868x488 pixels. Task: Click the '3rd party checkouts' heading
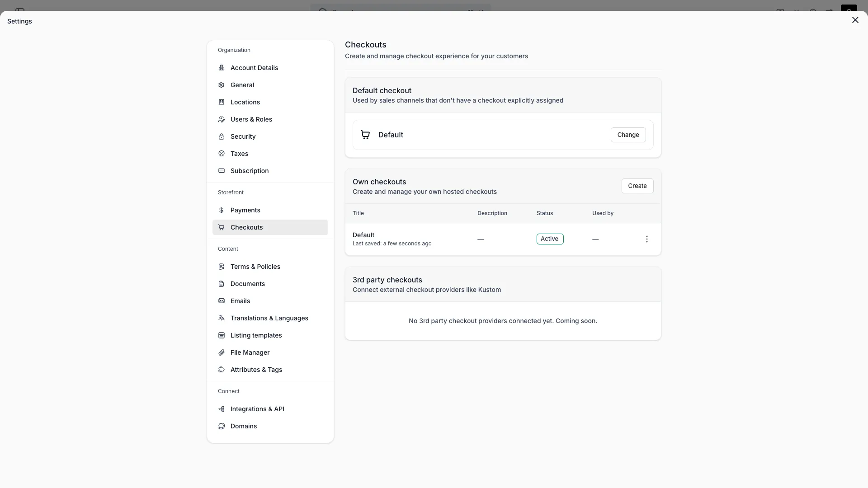pyautogui.click(x=387, y=280)
